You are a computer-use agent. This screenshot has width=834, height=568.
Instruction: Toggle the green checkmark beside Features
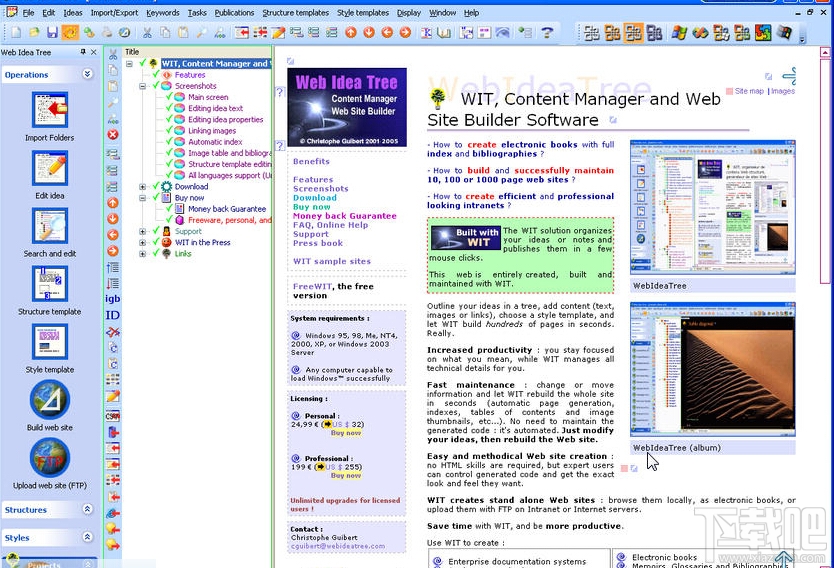coord(156,74)
